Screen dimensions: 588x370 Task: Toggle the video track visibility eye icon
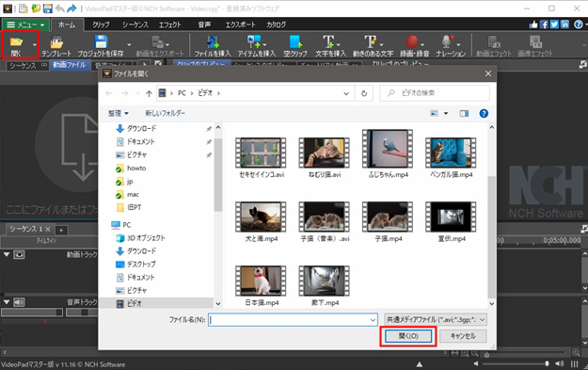(x=19, y=254)
